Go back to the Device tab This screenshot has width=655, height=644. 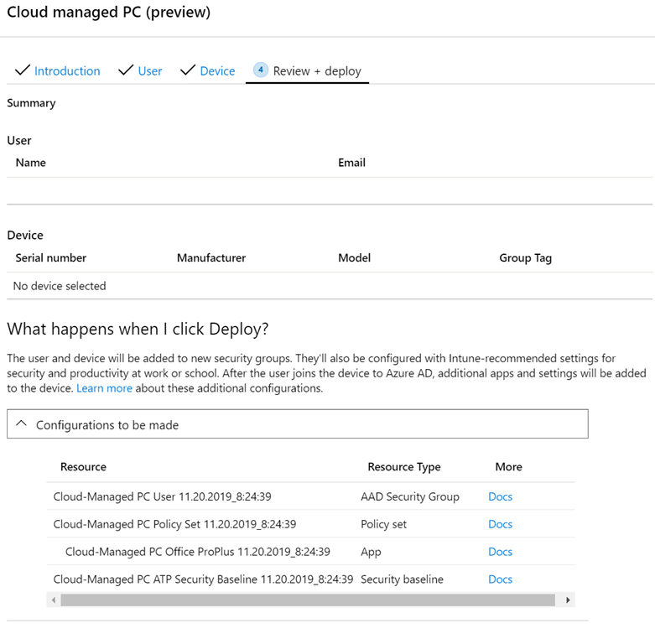(x=217, y=71)
